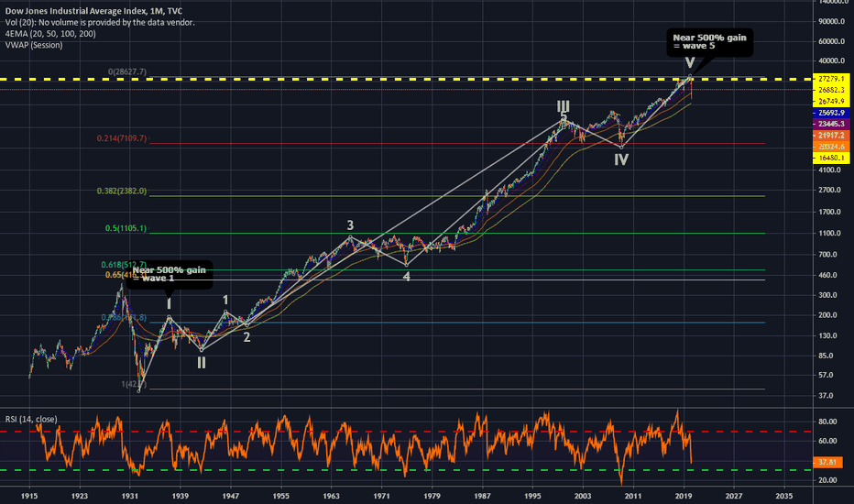
Task: Click the blue 25693.9 price tag
Action: (x=830, y=113)
